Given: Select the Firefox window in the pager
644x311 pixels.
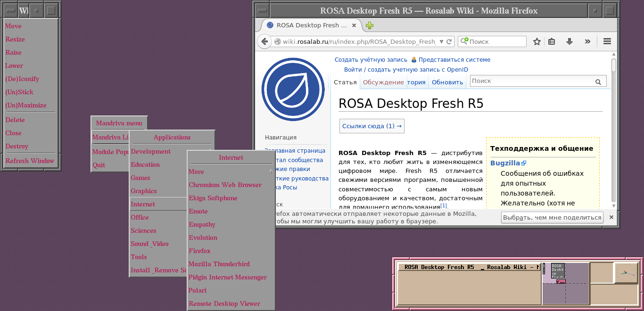Looking at the screenshot, I should pyautogui.click(x=558, y=271).
